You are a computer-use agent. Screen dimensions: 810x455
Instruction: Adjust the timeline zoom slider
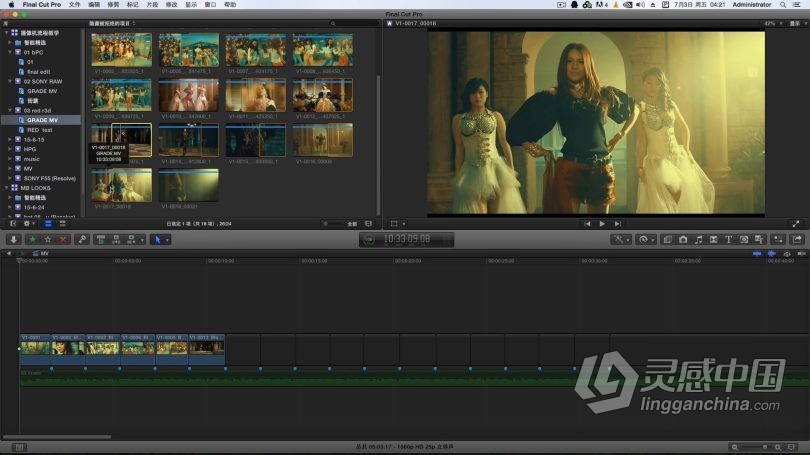point(756,447)
